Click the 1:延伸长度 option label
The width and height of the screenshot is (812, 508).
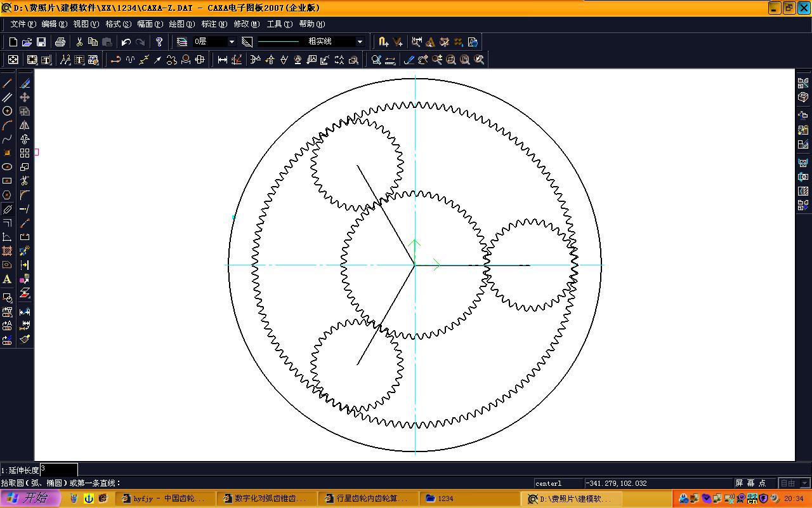tap(20, 470)
